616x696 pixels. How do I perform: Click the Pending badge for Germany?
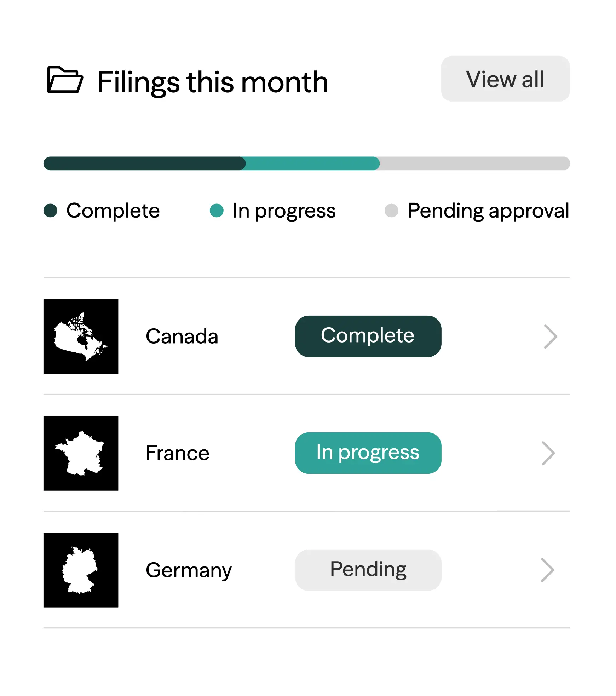click(368, 570)
